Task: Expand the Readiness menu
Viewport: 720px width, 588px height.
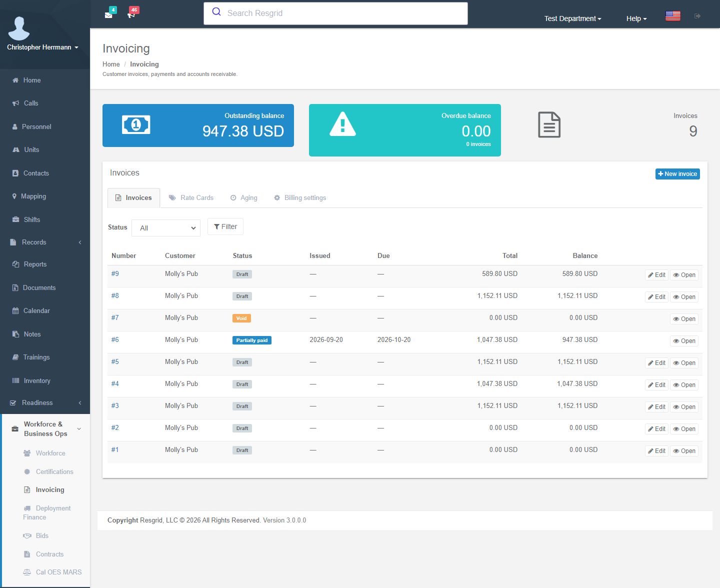Action: click(45, 402)
